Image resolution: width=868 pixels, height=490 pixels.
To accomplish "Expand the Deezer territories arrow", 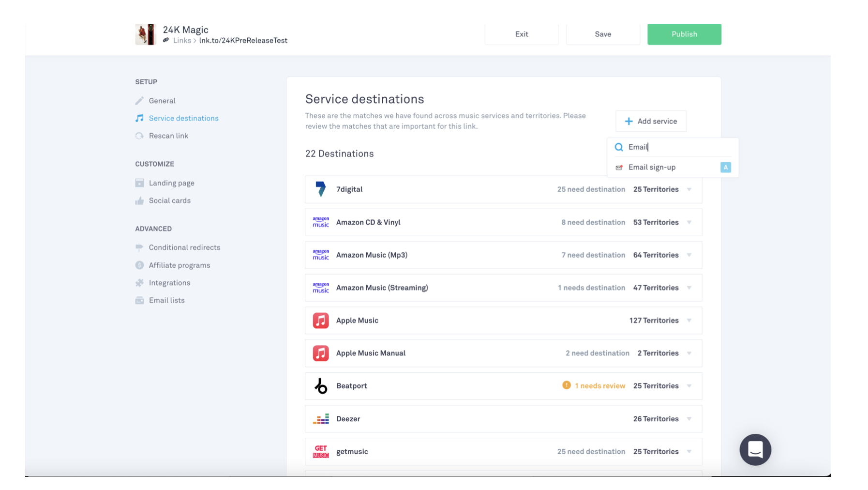I will (689, 419).
